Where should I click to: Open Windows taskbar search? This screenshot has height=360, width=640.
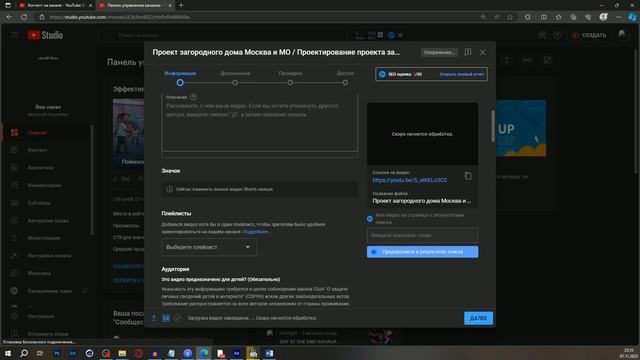(x=24, y=353)
